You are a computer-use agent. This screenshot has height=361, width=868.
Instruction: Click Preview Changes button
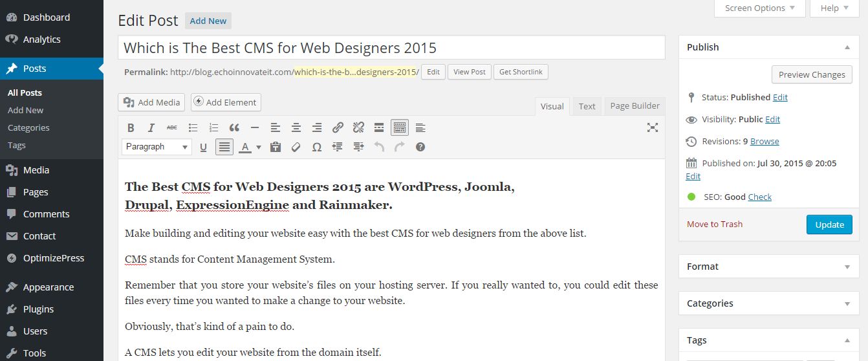[812, 74]
